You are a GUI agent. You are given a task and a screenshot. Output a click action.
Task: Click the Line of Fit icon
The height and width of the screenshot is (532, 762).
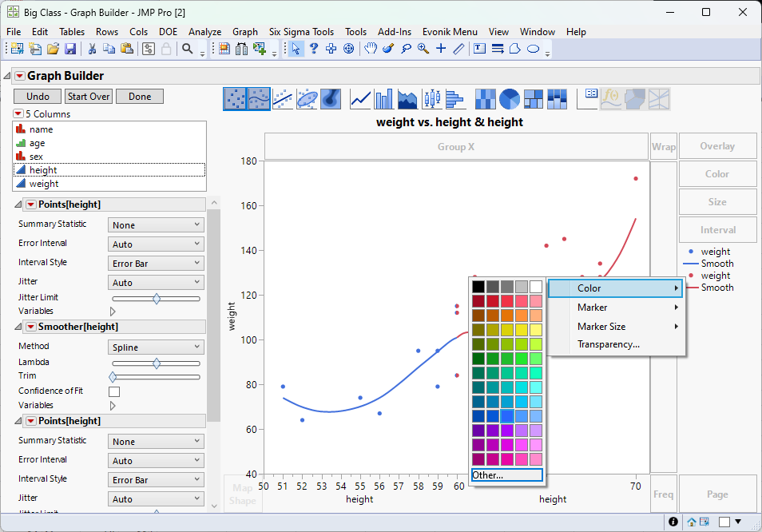tap(283, 99)
